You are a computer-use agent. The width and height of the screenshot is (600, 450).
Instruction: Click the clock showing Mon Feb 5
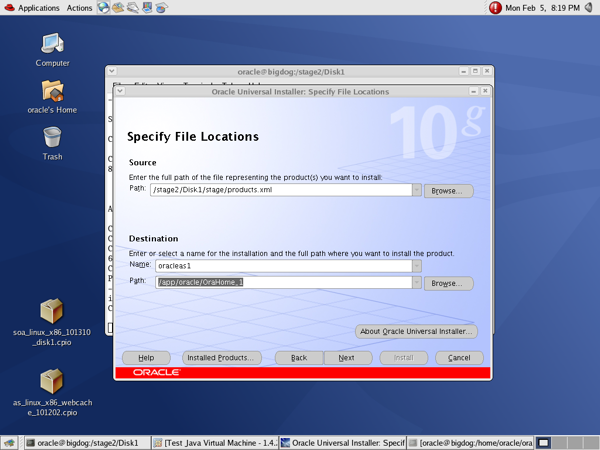click(542, 8)
